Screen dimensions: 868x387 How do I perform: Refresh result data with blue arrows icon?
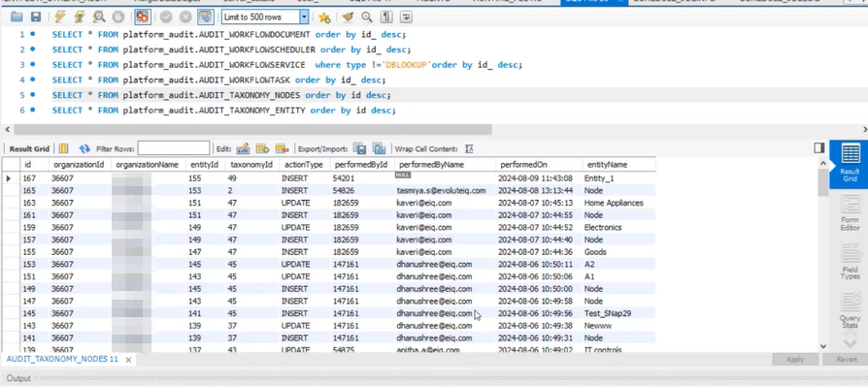click(84, 148)
